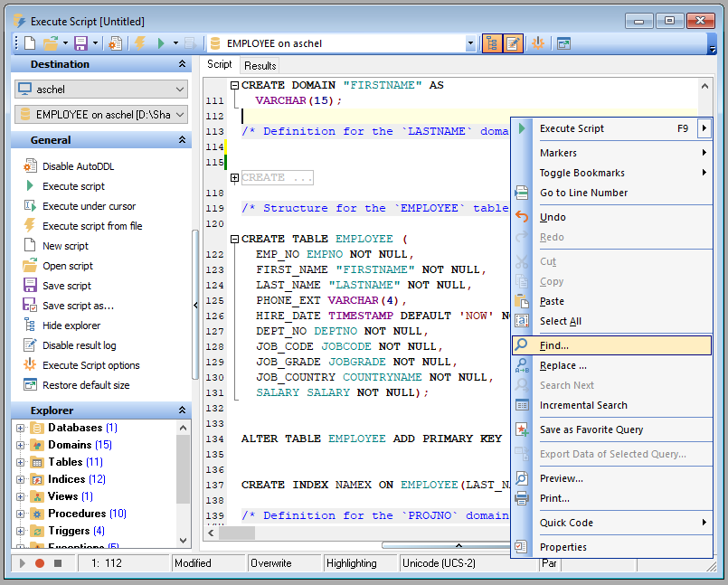This screenshot has width=728, height=585.
Task: Switch to the Results tab
Action: pos(260,65)
